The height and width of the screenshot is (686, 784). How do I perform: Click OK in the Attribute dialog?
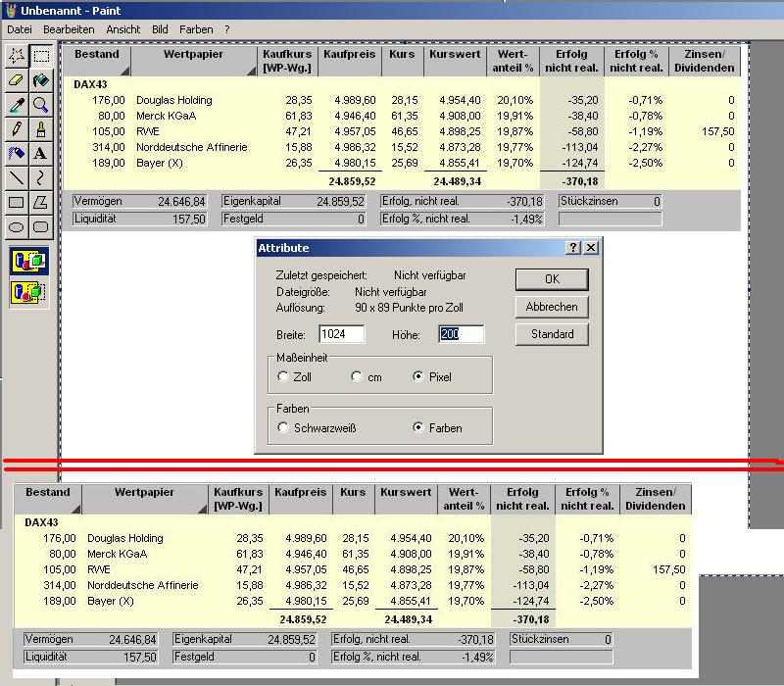coord(552,279)
